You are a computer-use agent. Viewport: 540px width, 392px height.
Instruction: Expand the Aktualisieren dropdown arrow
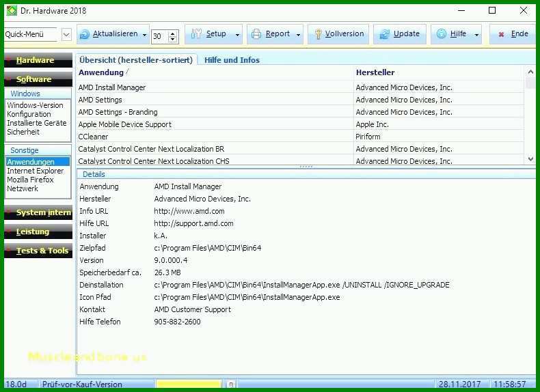coord(145,35)
